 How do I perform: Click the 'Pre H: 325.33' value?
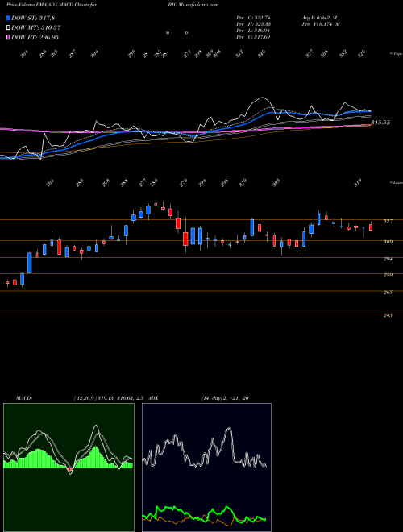pyautogui.click(x=253, y=24)
